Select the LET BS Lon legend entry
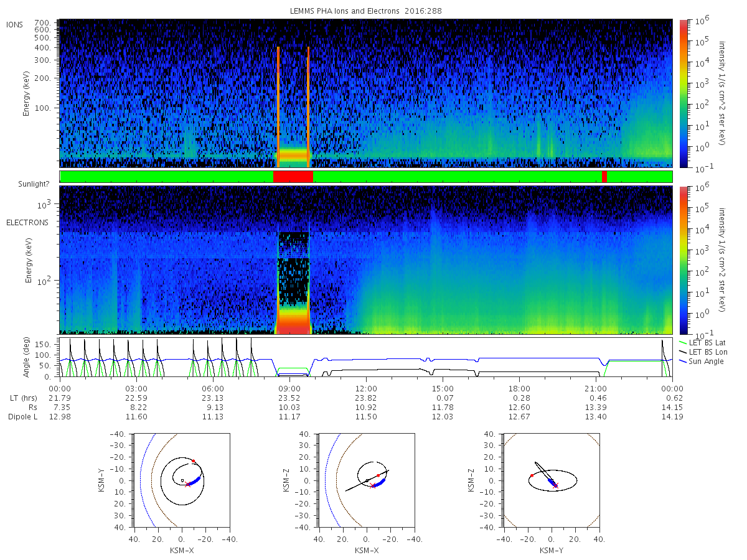747x560 pixels. tap(702, 352)
